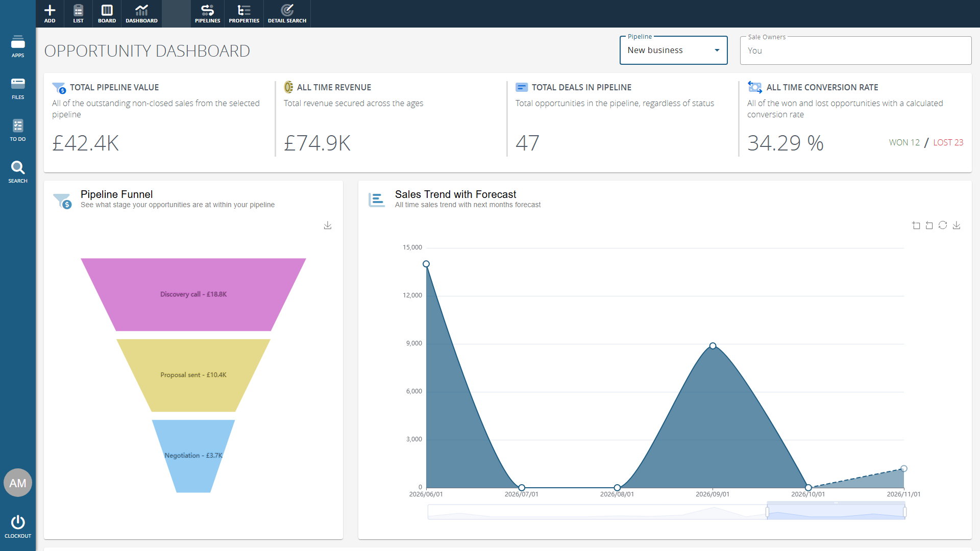The height and width of the screenshot is (551, 980).
Task: Click the left handle of chart zoom slider
Action: [767, 512]
